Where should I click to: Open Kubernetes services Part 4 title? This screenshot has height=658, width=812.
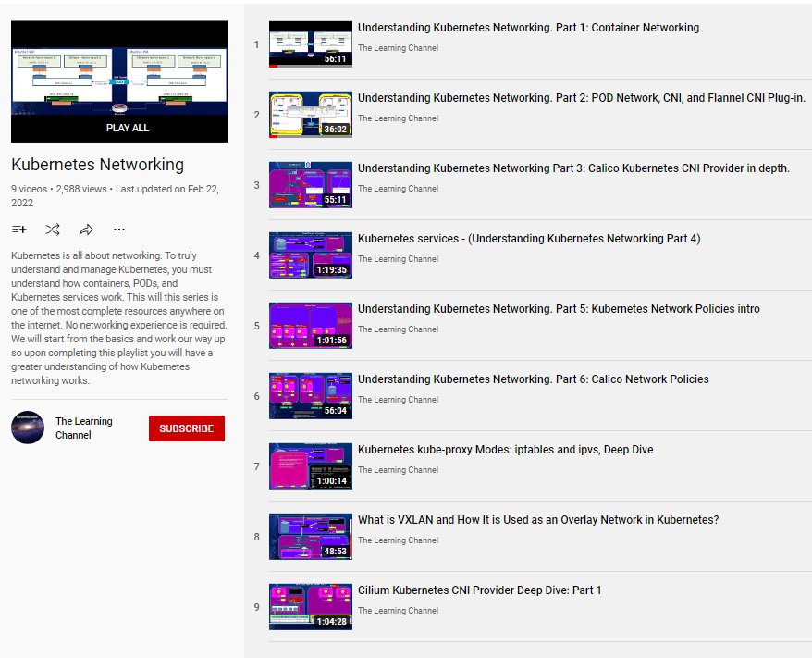click(529, 239)
